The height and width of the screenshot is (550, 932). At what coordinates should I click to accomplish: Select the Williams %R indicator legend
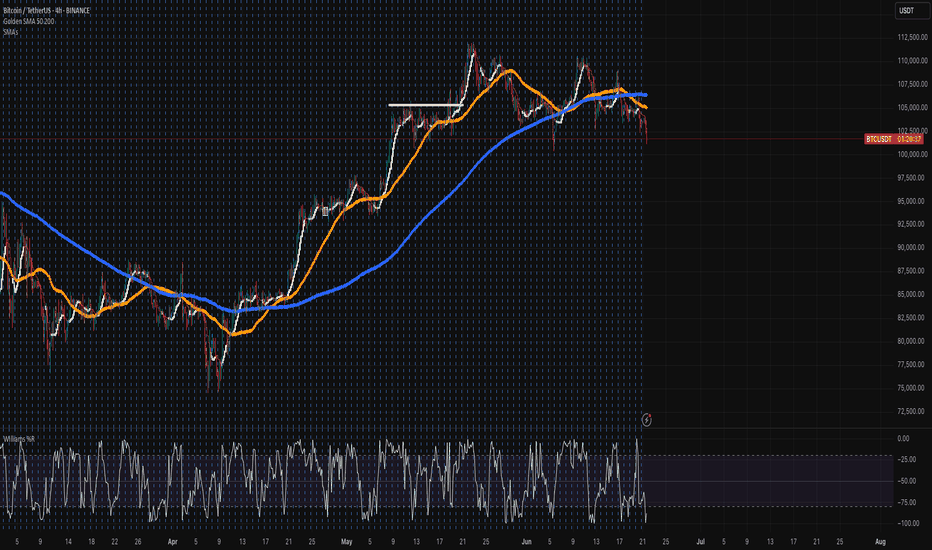pos(19,439)
